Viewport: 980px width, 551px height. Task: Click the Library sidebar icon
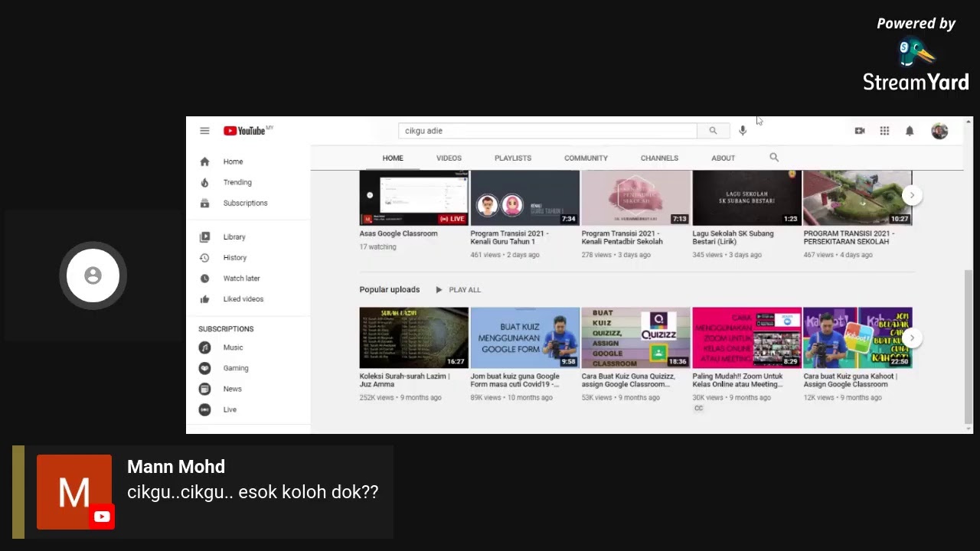pyautogui.click(x=204, y=237)
